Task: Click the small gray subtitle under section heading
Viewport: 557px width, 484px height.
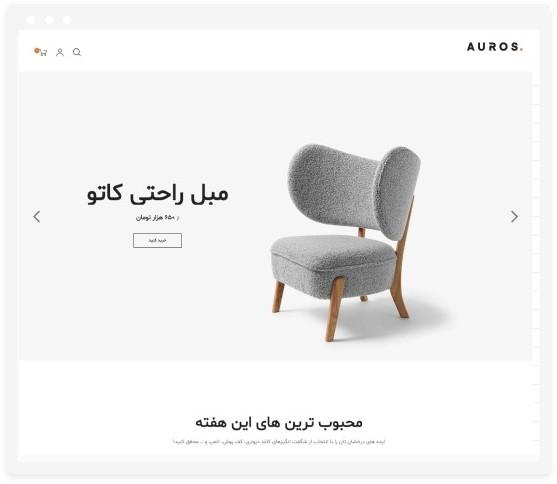Action: (279, 442)
